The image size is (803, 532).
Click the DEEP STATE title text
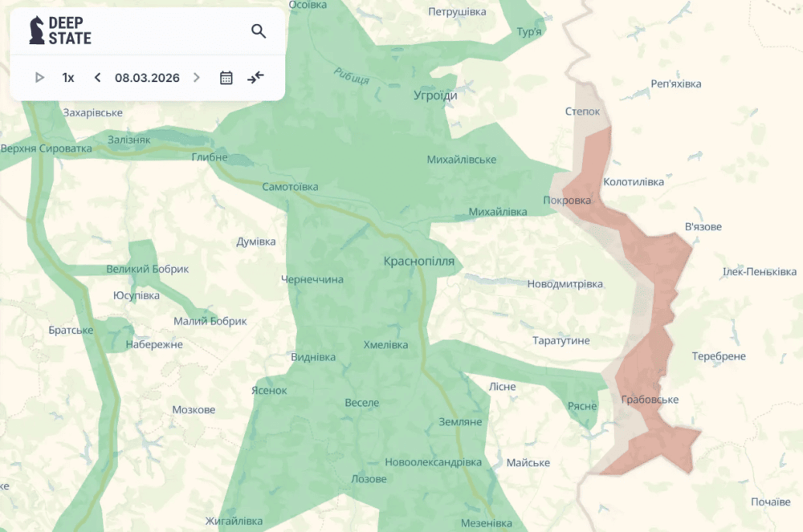click(x=70, y=30)
